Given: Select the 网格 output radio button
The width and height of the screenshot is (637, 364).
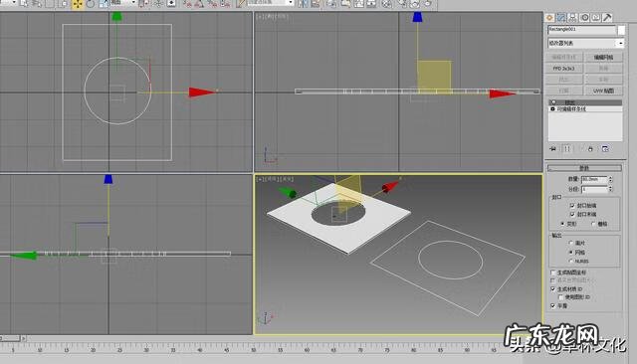Looking at the screenshot, I should point(570,252).
